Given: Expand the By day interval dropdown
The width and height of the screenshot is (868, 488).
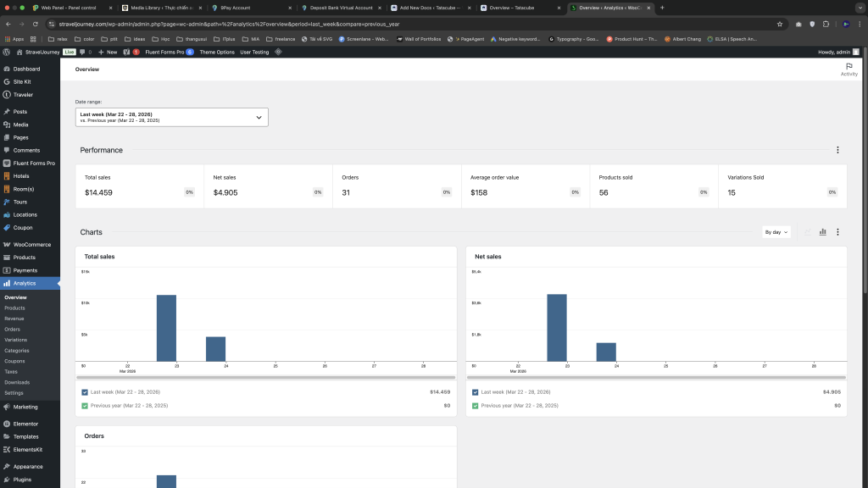Looking at the screenshot, I should 776,232.
